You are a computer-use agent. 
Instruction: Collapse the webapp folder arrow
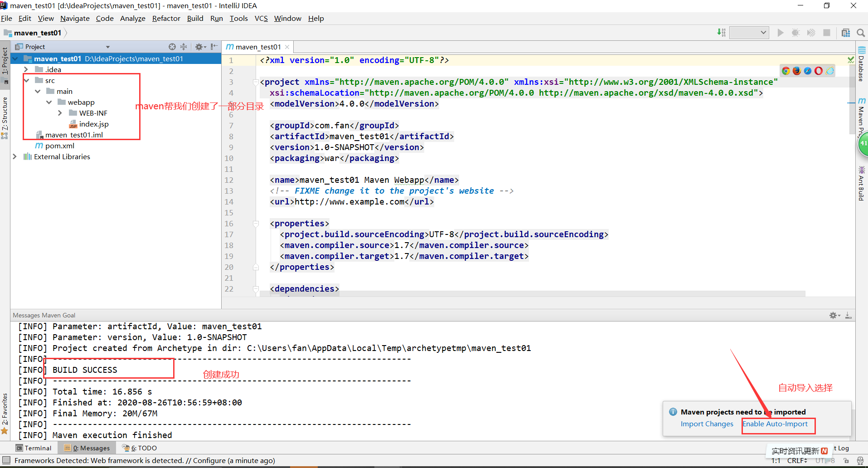(x=49, y=102)
